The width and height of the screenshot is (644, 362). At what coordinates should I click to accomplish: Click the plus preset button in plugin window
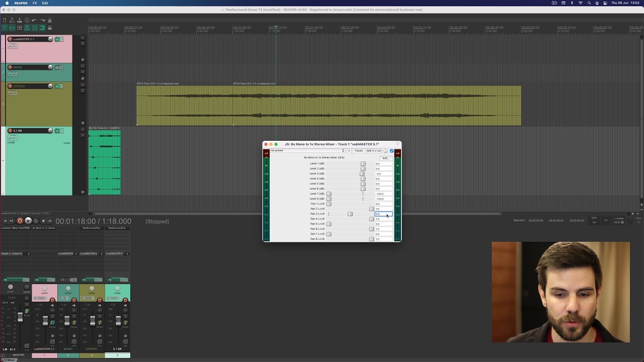click(x=349, y=150)
